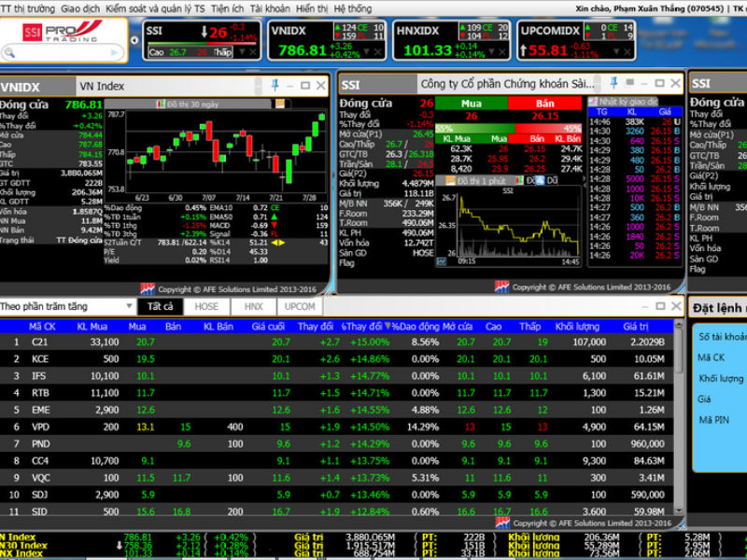This screenshot has height=560, width=747.
Task: Click ask price 26.2 in the SSI order book
Action: 538,159
